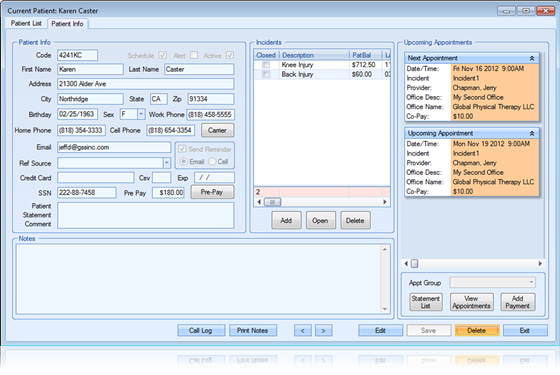This screenshot has height=375, width=560.
Task: Open the selected incident
Action: pyautogui.click(x=320, y=220)
